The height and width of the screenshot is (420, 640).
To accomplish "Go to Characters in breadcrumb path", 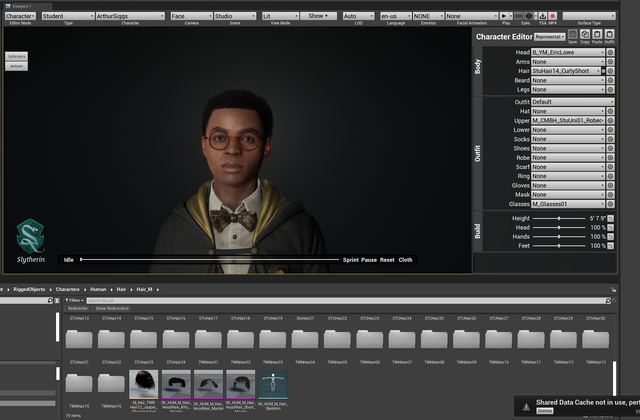I will coord(68,289).
